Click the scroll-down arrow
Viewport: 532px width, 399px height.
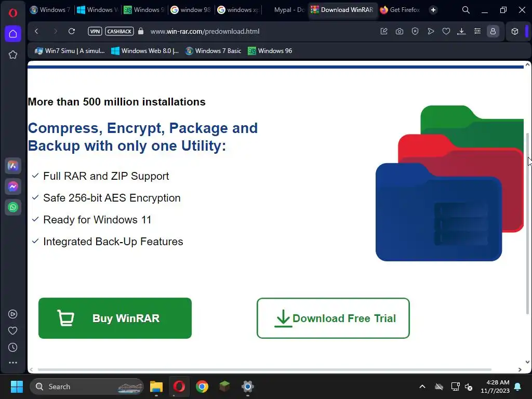pos(528,362)
